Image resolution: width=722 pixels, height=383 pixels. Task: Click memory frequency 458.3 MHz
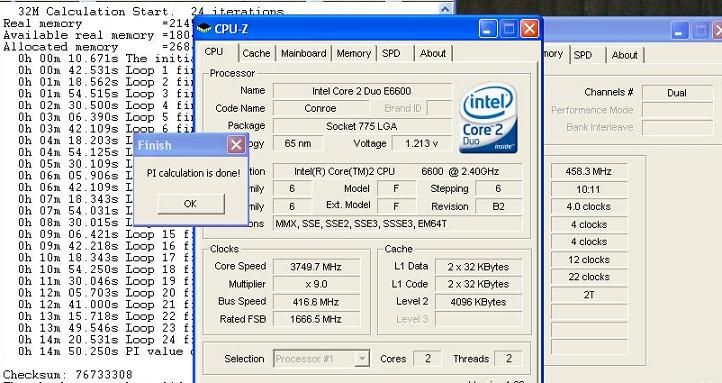[x=589, y=172]
